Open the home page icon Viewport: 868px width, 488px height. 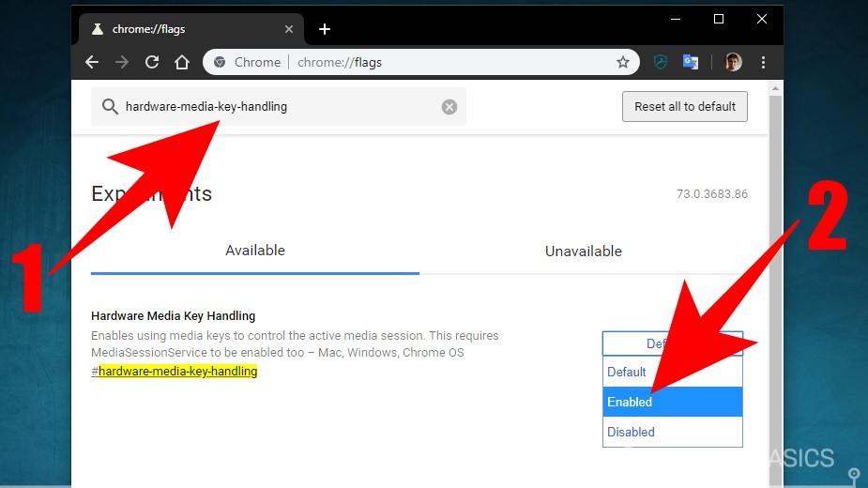tap(182, 62)
